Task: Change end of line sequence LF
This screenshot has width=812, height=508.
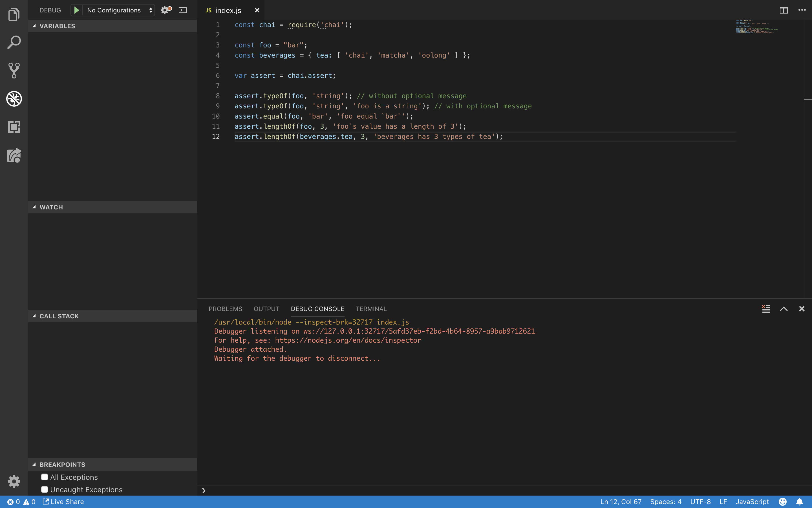Action: (723, 502)
